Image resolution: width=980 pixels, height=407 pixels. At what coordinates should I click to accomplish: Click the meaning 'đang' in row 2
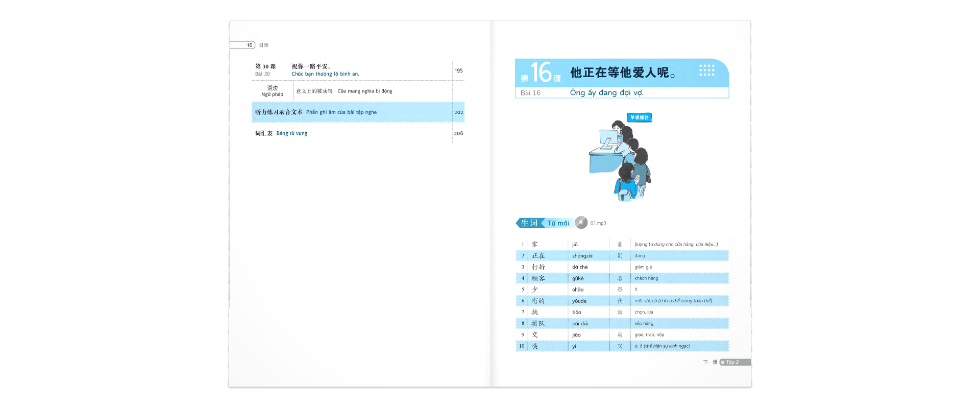click(x=640, y=256)
